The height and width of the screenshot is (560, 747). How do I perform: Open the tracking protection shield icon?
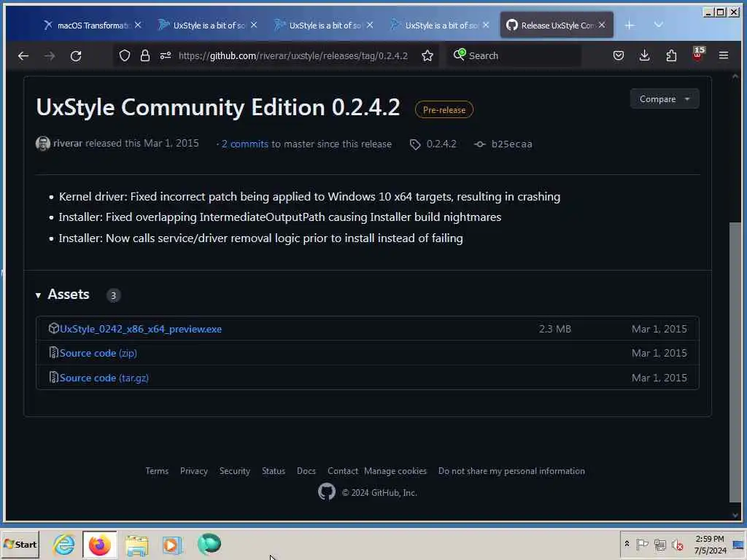124,55
